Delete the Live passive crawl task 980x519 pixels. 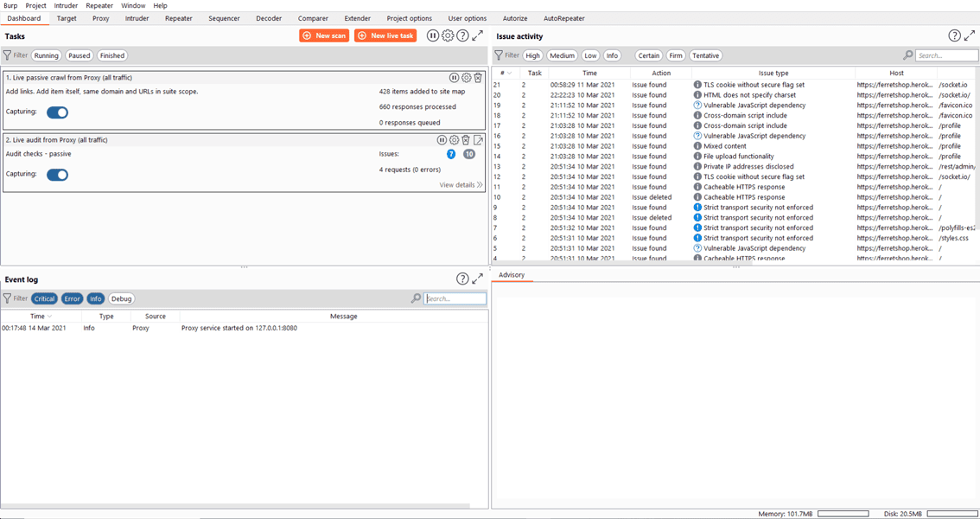pos(478,78)
